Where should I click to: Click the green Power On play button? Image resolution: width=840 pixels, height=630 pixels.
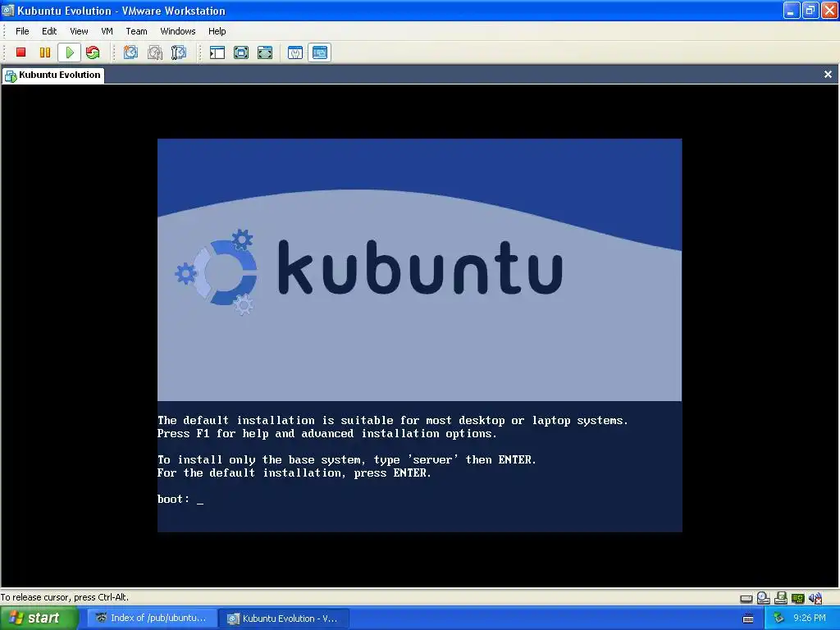[x=69, y=52]
